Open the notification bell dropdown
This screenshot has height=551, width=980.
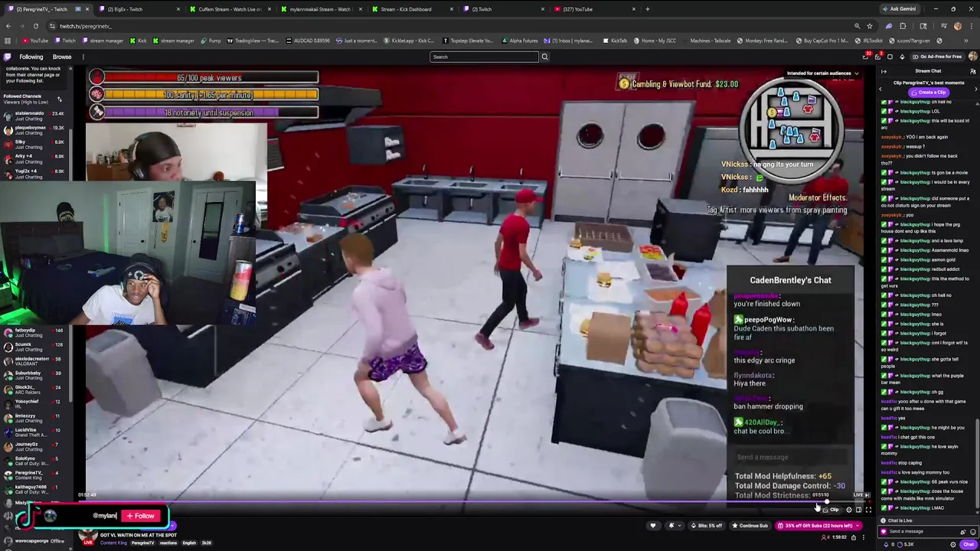click(674, 526)
